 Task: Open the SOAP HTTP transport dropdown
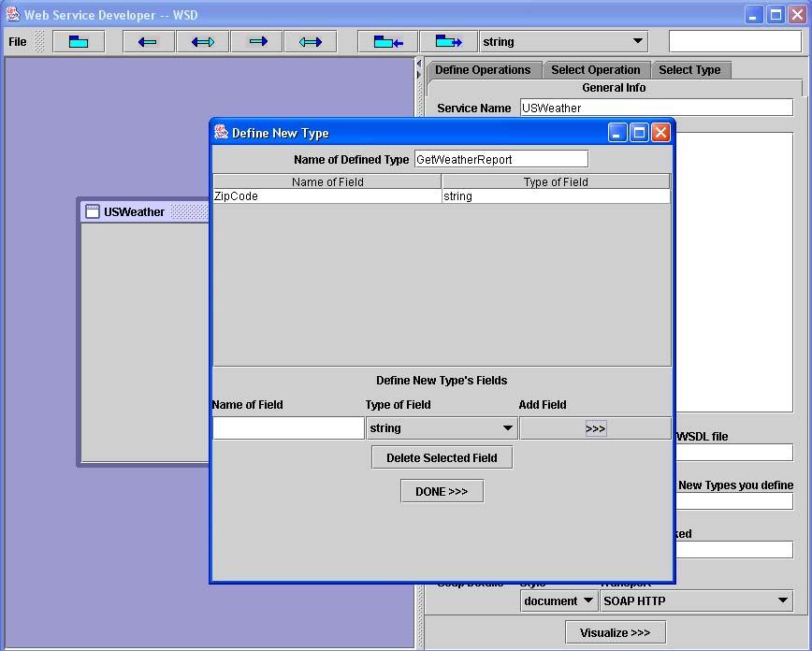(696, 600)
